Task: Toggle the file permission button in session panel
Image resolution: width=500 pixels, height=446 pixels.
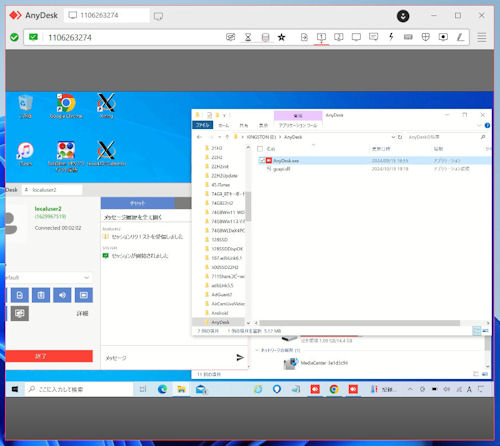Action: point(20,295)
